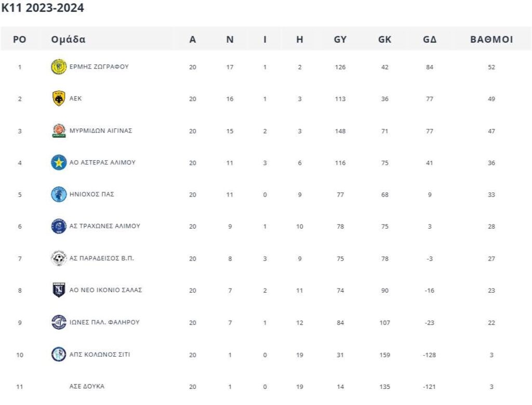Click the ΙΩΝΕΣ ΠΑΛ. ΦΑΛΗΡΟΥ team logo
The image size is (532, 405).
pos(59,322)
